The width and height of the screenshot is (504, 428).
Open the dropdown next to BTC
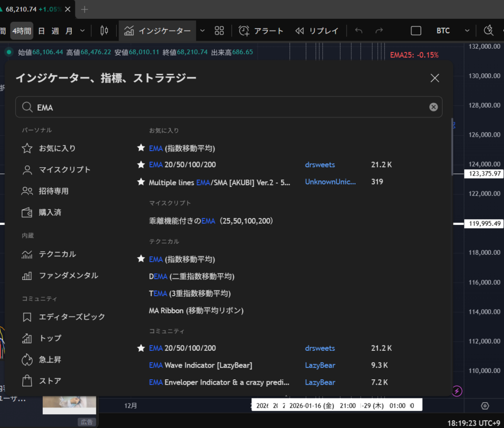466,31
